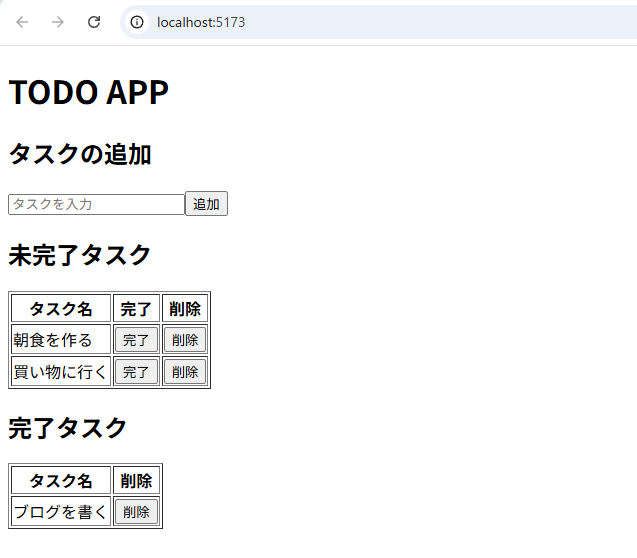Click the browser forward arrow
This screenshot has height=558, width=637.
(58, 22)
